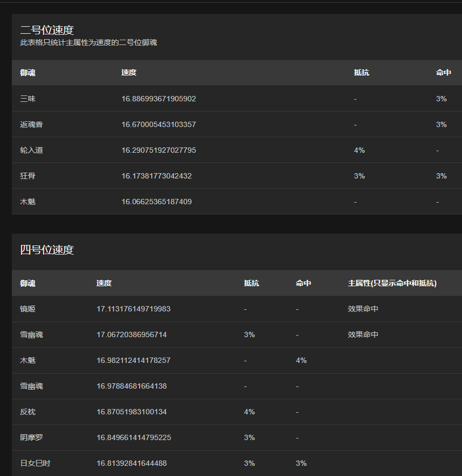Select speed value 17.06720386956714
The width and height of the screenshot is (462, 476).
tap(131, 334)
